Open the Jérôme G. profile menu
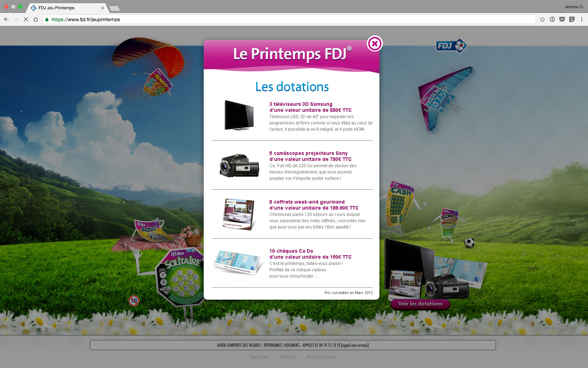588x368 pixels. coord(574,7)
